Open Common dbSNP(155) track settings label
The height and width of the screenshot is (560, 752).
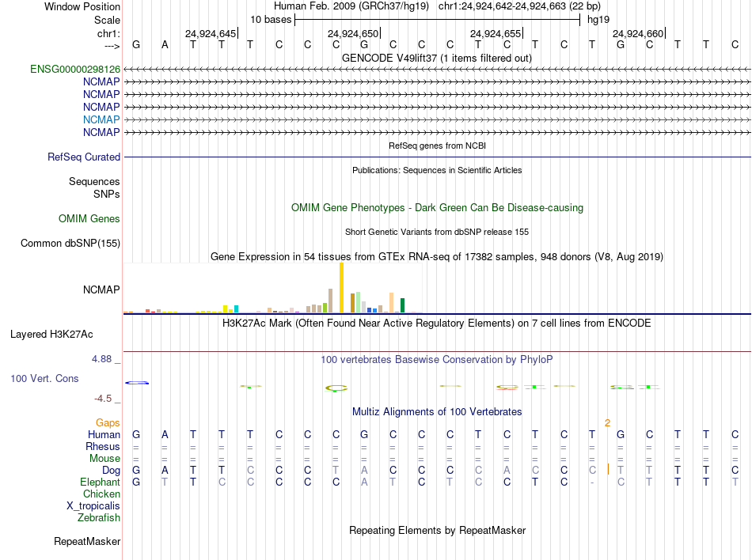(x=70, y=244)
